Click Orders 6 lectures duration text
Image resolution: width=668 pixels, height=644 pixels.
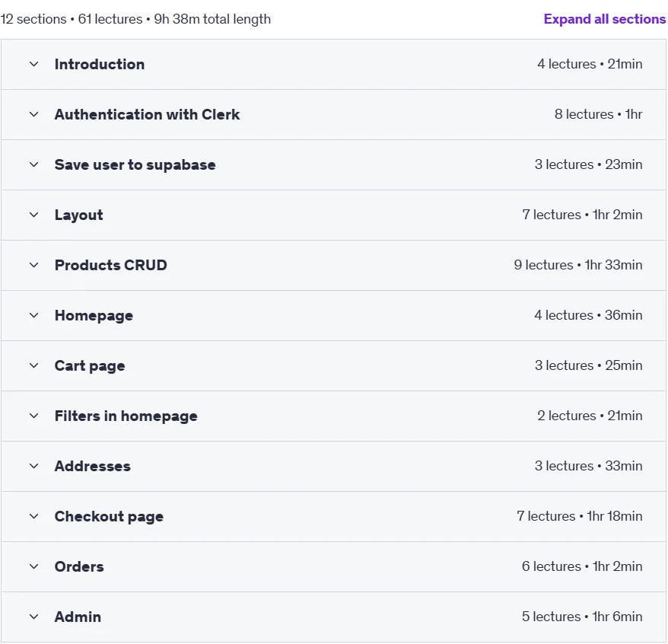pos(582,566)
